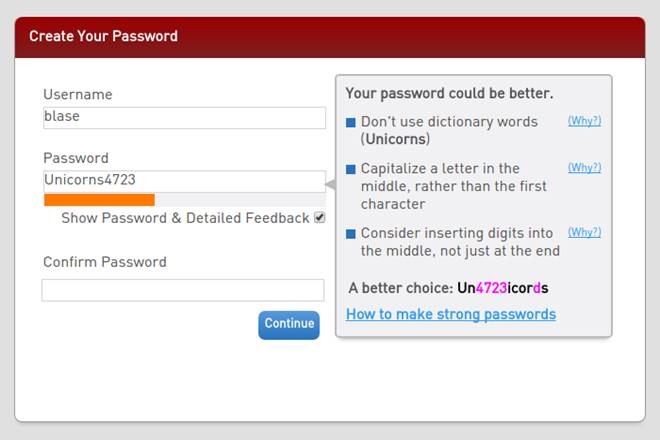Uncheck Show Password & Detailed Feedback checkbox
This screenshot has width=660, height=440.
coord(320,218)
